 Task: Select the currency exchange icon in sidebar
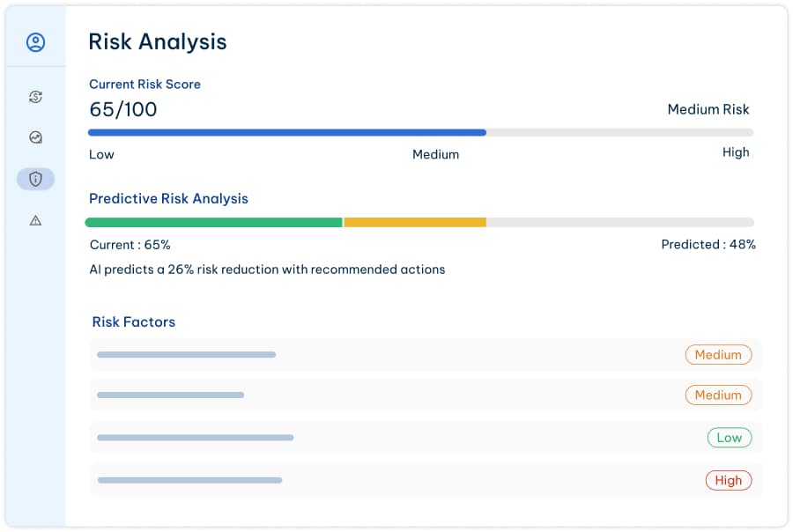[35, 97]
